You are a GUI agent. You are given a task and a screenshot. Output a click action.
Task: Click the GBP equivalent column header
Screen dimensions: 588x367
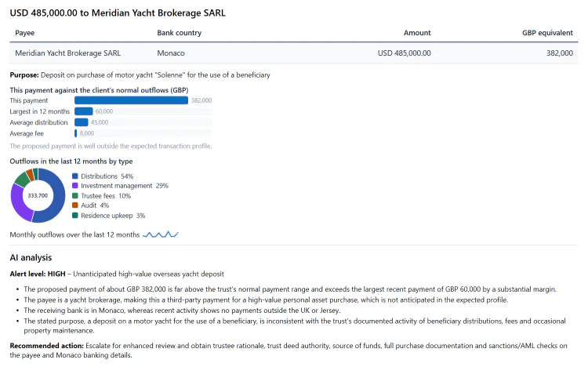click(547, 33)
